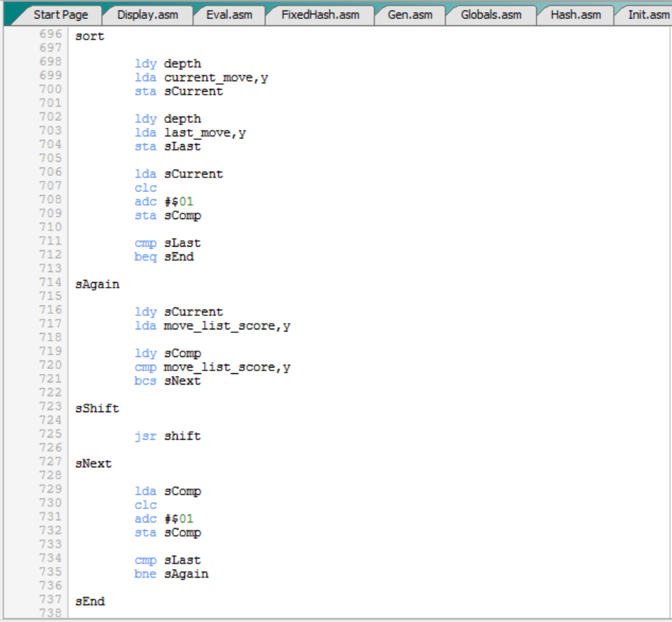Place cursor on 'lda last_move,y' line

pos(190,133)
